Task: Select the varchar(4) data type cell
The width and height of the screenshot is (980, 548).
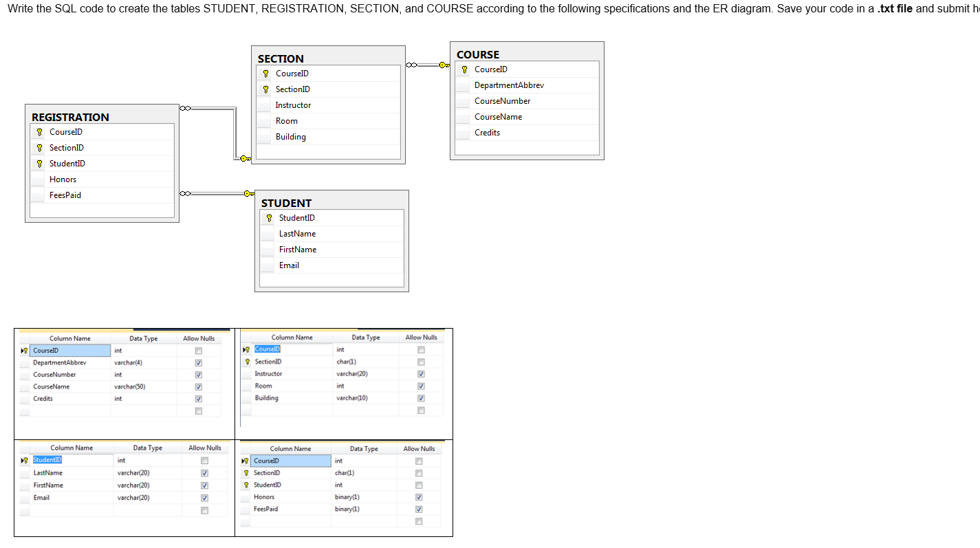Action: (x=143, y=362)
